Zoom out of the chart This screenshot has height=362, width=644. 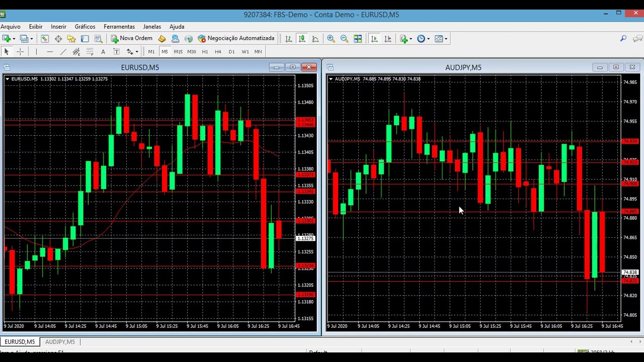[x=344, y=39]
